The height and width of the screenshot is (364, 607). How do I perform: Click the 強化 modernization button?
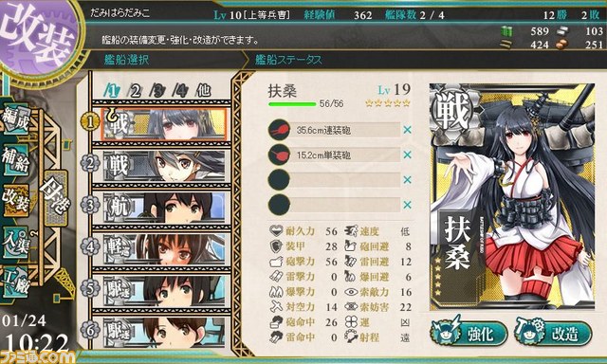tap(469, 333)
